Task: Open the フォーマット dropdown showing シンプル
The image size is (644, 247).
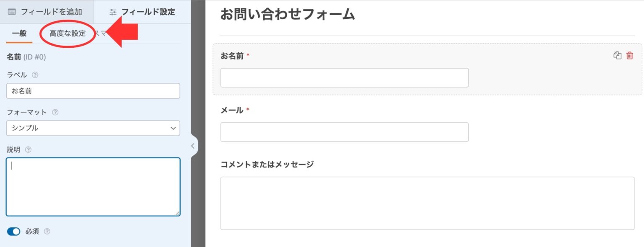Action: [x=93, y=128]
